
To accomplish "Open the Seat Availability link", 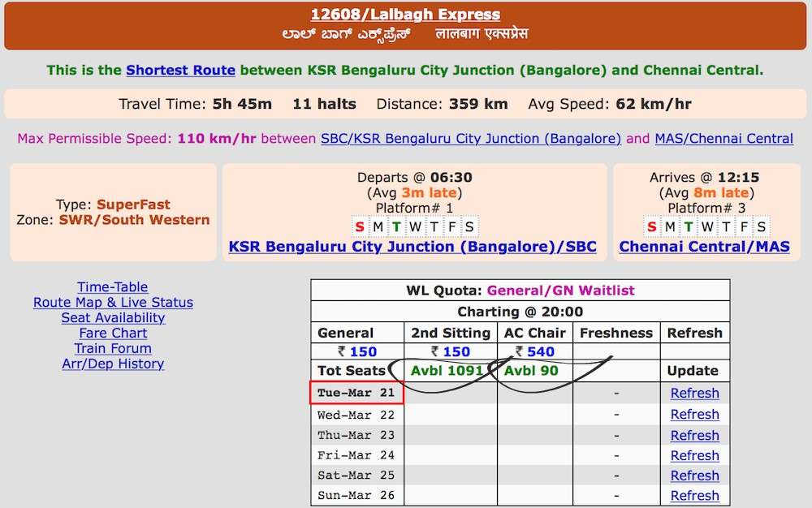I will 113,317.
